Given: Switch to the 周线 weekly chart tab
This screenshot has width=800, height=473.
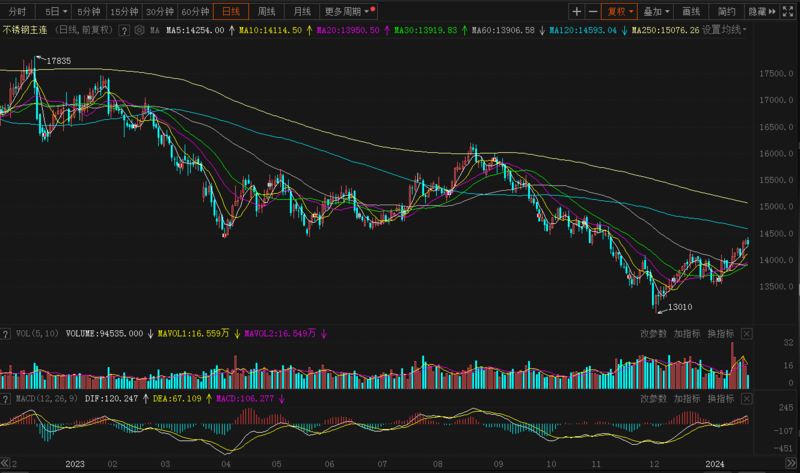Looking at the screenshot, I should pos(266,12).
